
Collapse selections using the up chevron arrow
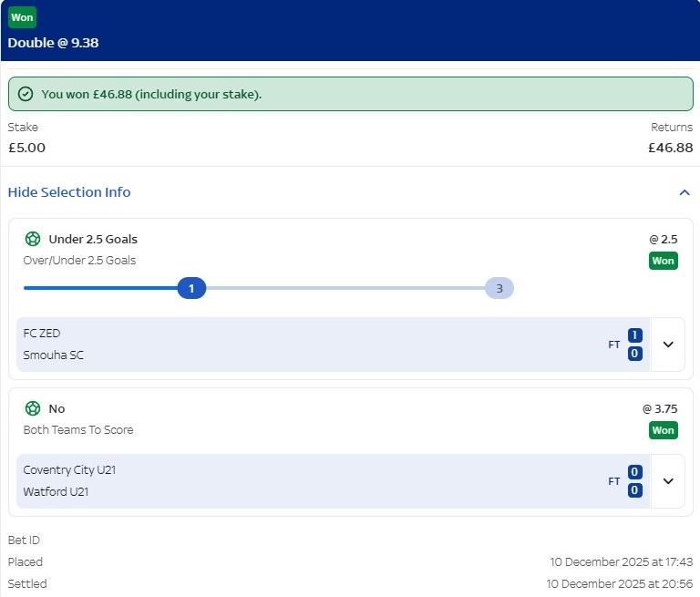[684, 192]
